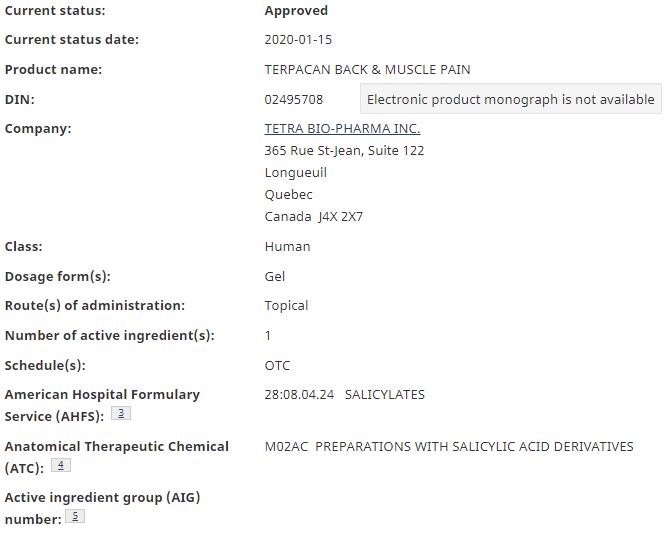The height and width of the screenshot is (534, 669).
Task: Click the AHFS code 28:08.04.24
Action: tap(299, 395)
